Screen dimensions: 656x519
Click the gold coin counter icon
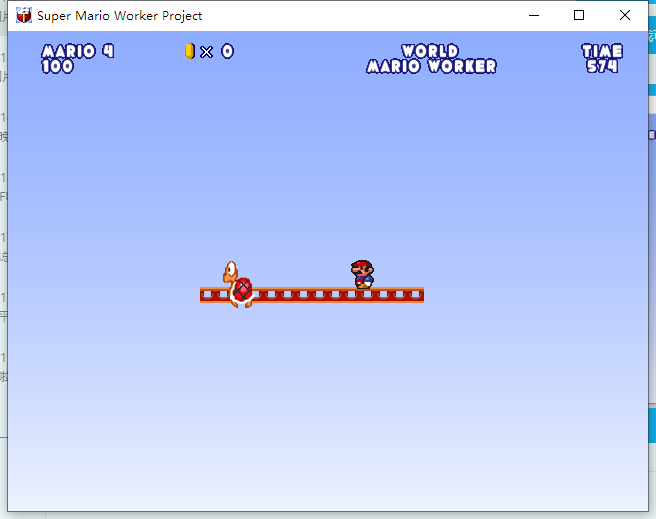(190, 51)
